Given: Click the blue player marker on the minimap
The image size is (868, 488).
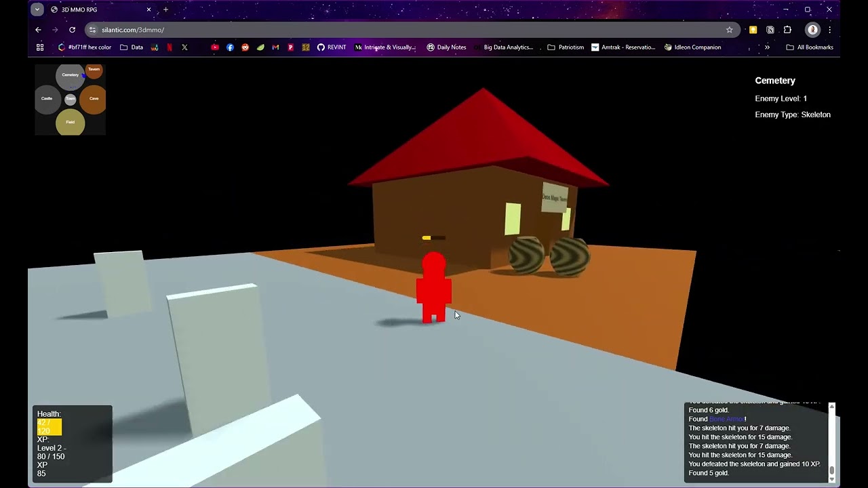Looking at the screenshot, I should click(83, 76).
